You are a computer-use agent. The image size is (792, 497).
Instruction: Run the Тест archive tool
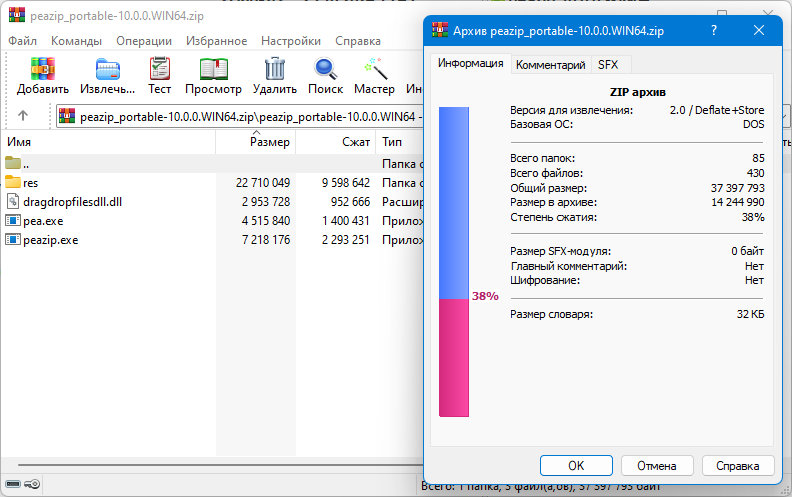[x=160, y=69]
